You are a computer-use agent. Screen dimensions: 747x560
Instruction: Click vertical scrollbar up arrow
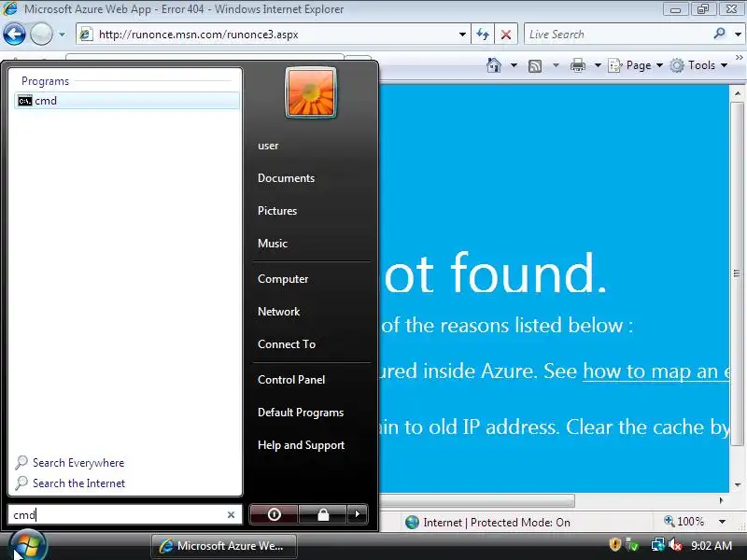point(737,93)
